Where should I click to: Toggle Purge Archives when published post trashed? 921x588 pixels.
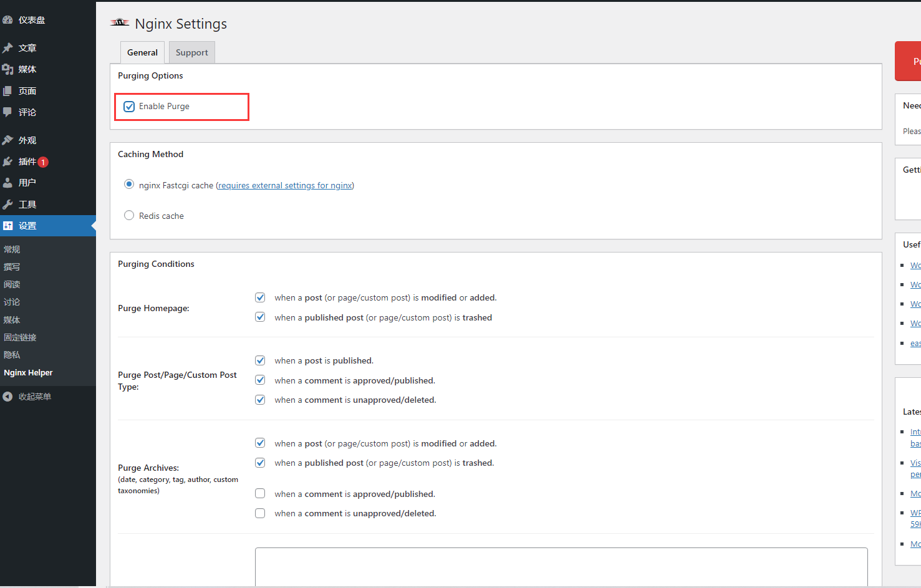click(260, 463)
